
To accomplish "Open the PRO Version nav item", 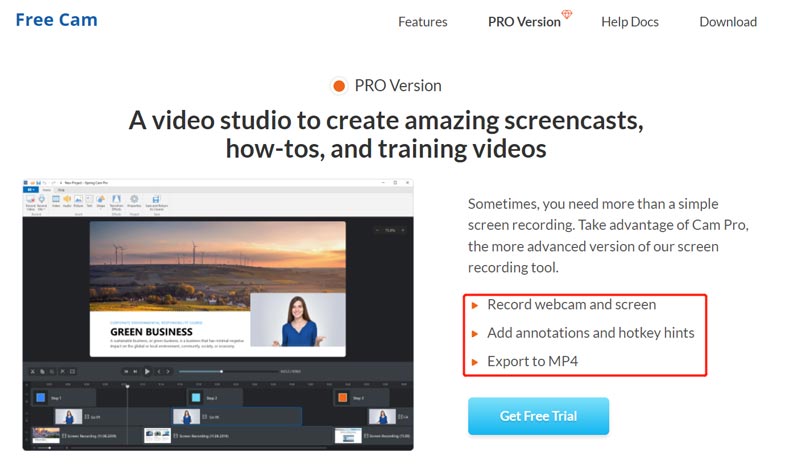I will coord(524,22).
